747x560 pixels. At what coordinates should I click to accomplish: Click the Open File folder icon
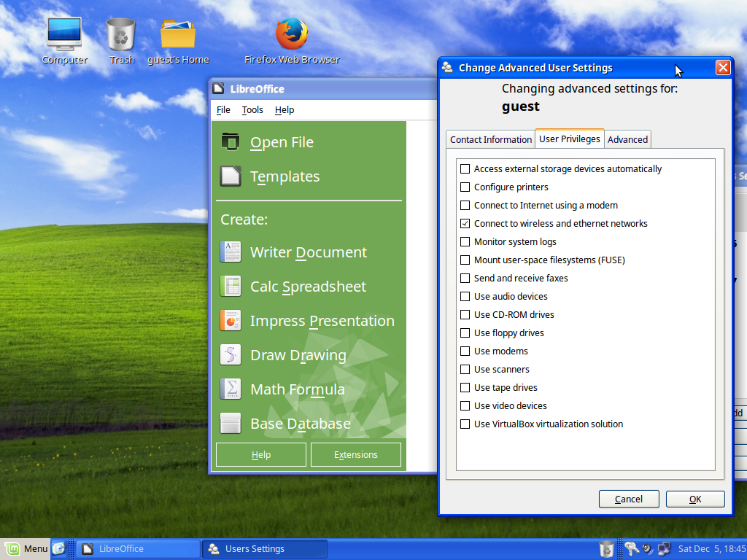click(231, 142)
